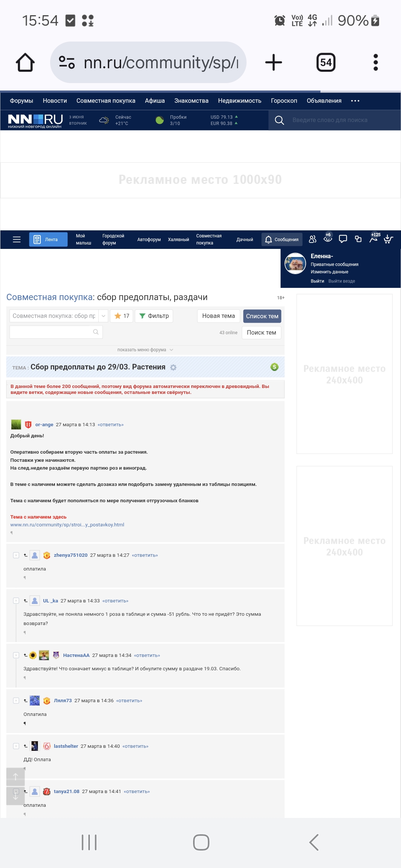Open the tab switcher showing 54 tabs
The width and height of the screenshot is (401, 868).
click(x=326, y=62)
